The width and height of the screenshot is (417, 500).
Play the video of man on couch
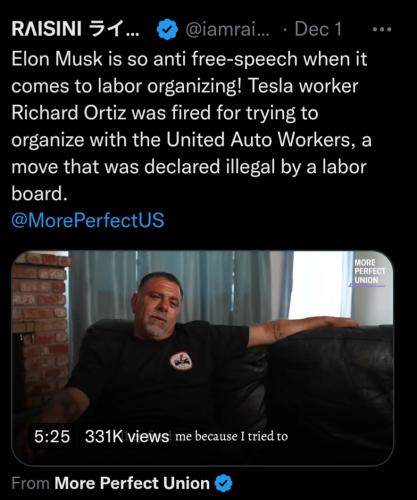[202, 358]
